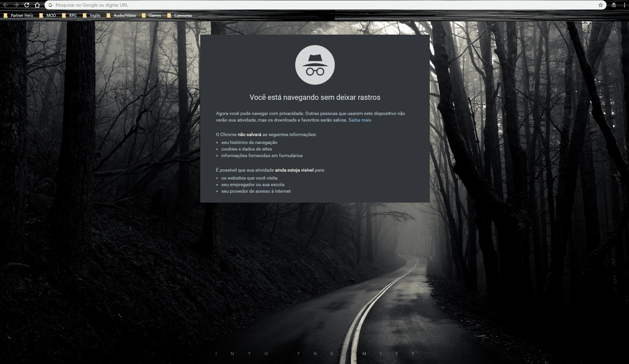Viewport: 629px width, 364px height.
Task: Open the RPG bookmark folder
Action: click(69, 15)
